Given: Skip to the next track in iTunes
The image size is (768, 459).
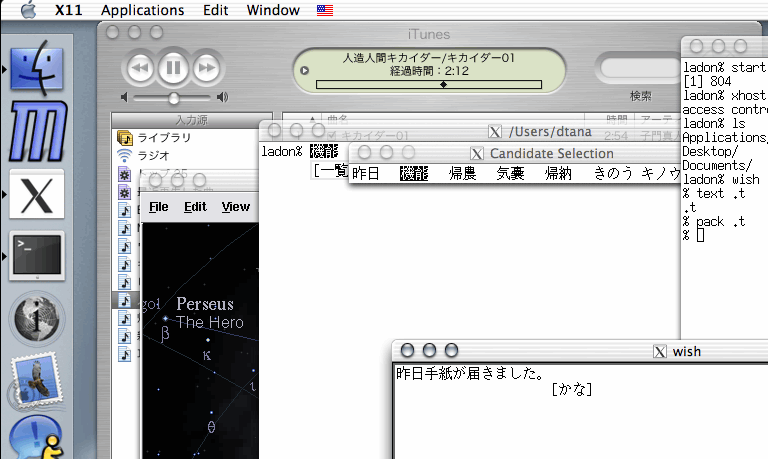Looking at the screenshot, I should (x=206, y=68).
